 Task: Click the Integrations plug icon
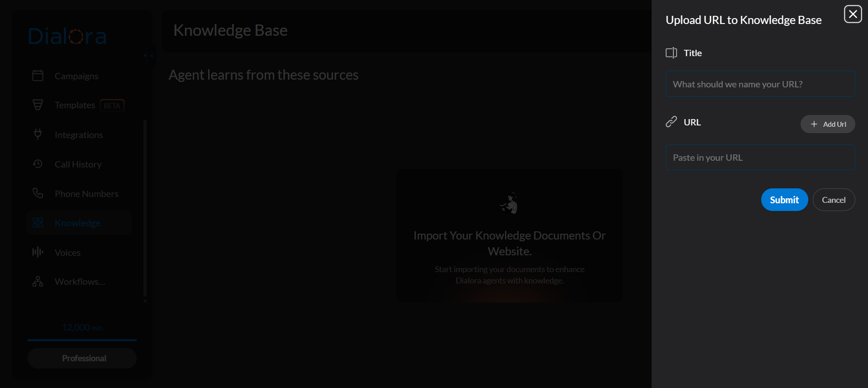pos(38,134)
